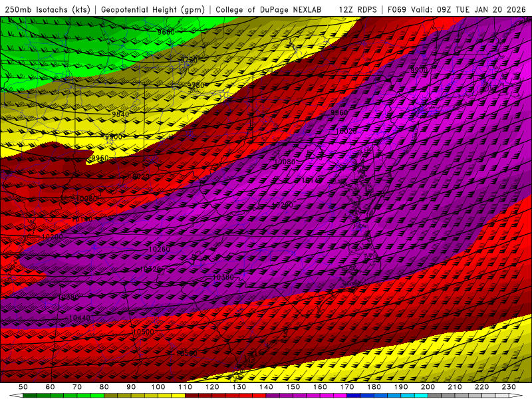Click the 60 kt color scale label
Screen dimensions: 532x399
[51, 387]
